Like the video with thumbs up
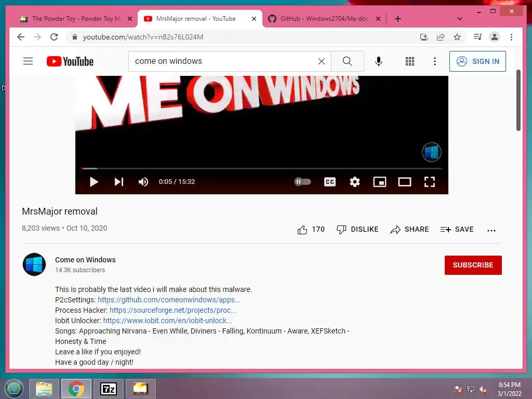532x399 pixels. [x=311, y=230]
